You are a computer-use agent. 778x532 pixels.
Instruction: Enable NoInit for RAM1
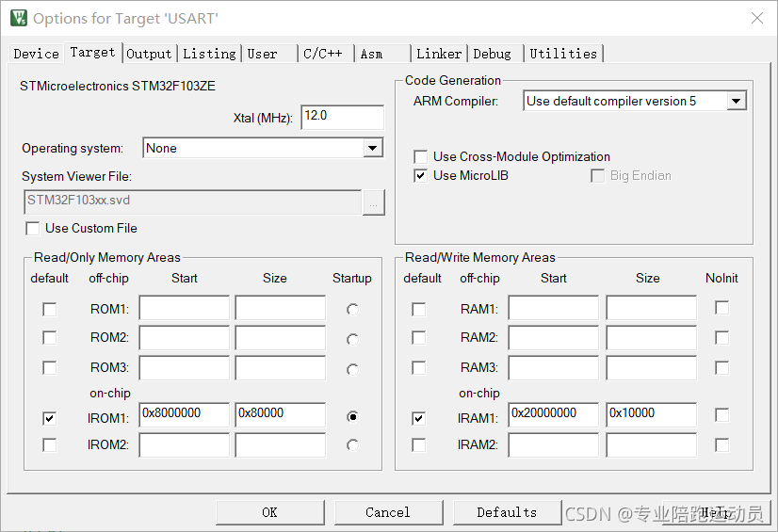721,308
